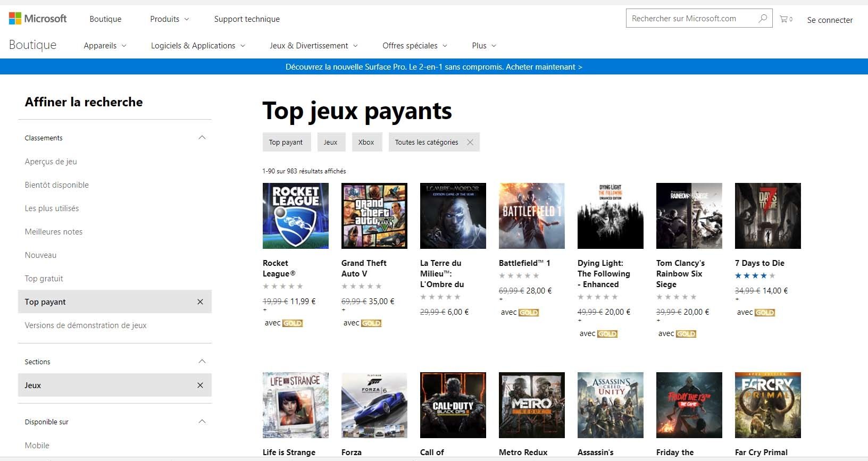Expand the Logiciels & Applications menu
Viewport: 868px width, 461px height.
point(198,46)
